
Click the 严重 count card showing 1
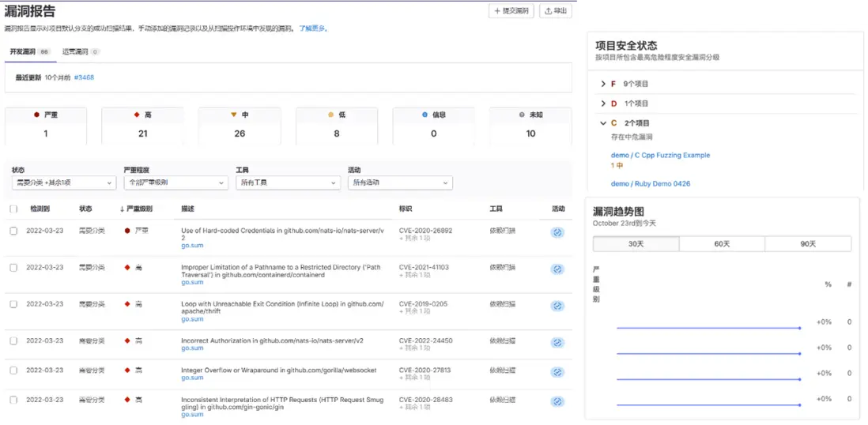pos(45,126)
